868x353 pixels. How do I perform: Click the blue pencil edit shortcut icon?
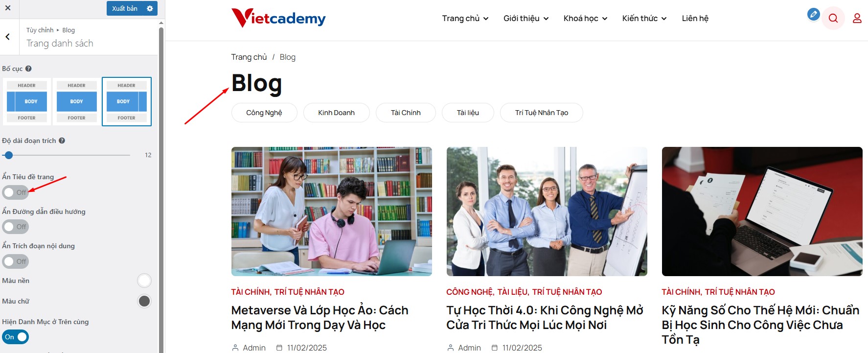pyautogui.click(x=813, y=14)
